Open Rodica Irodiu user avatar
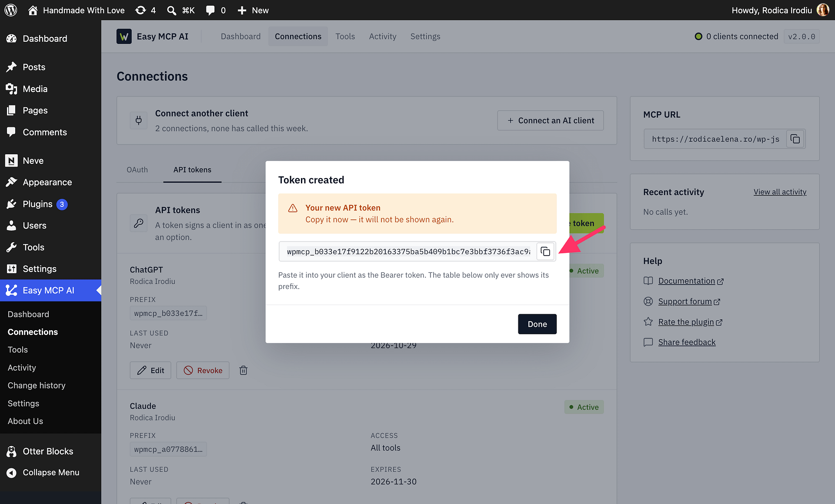The width and height of the screenshot is (835, 504). 823,10
